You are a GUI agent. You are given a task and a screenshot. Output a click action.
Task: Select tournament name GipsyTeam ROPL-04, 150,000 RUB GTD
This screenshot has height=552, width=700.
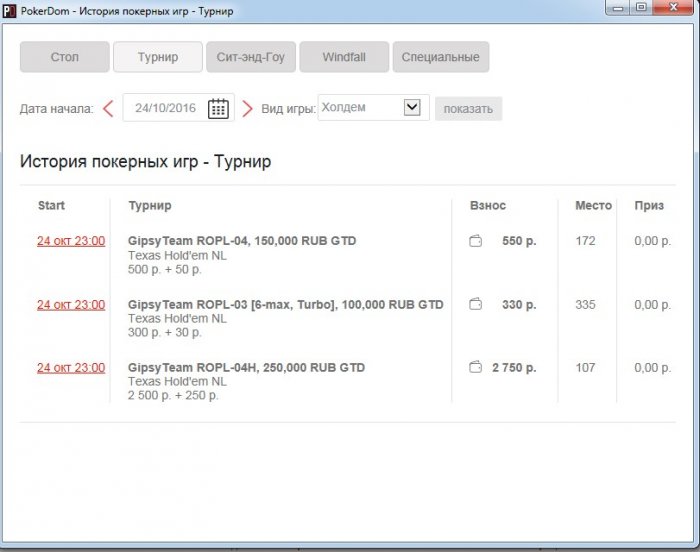point(242,241)
